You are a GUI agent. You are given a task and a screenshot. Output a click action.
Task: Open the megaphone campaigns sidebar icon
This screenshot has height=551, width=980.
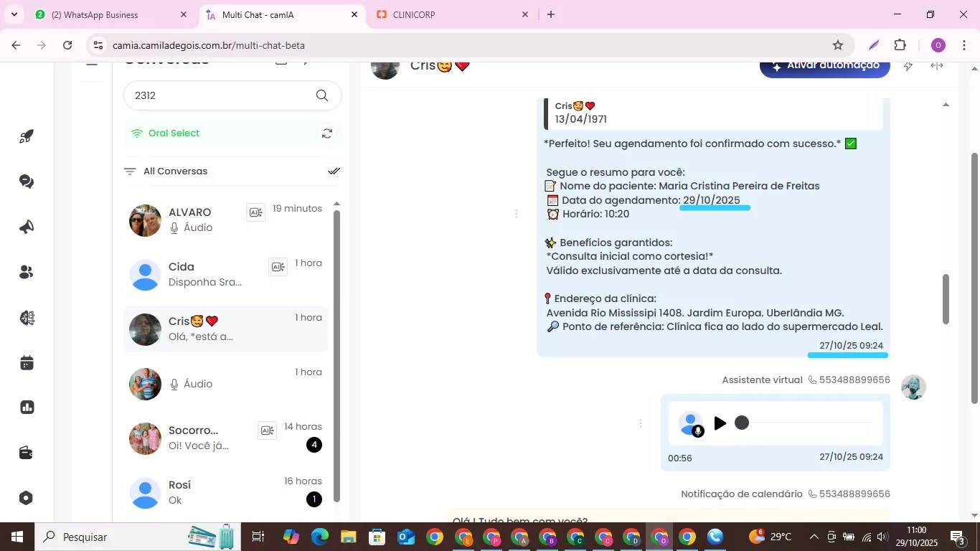[27, 227]
